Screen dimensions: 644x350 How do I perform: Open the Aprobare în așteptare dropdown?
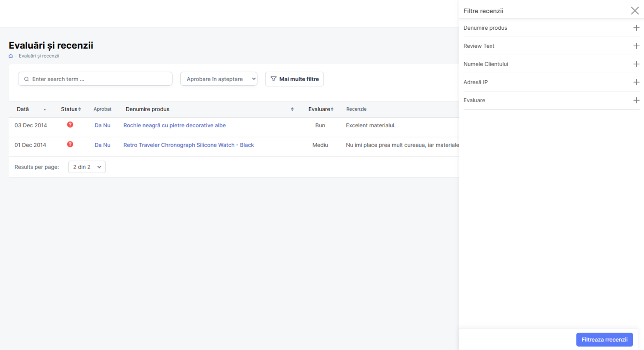click(x=219, y=79)
